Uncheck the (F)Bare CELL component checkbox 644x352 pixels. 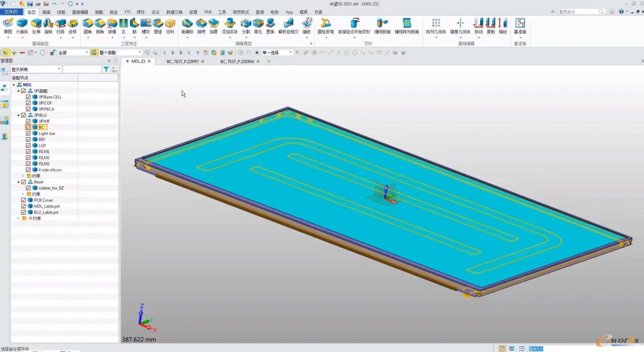[x=28, y=97]
